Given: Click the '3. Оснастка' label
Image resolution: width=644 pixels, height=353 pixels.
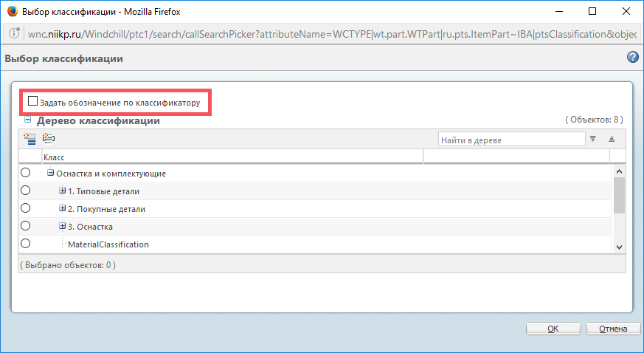Looking at the screenshot, I should click(x=90, y=227).
